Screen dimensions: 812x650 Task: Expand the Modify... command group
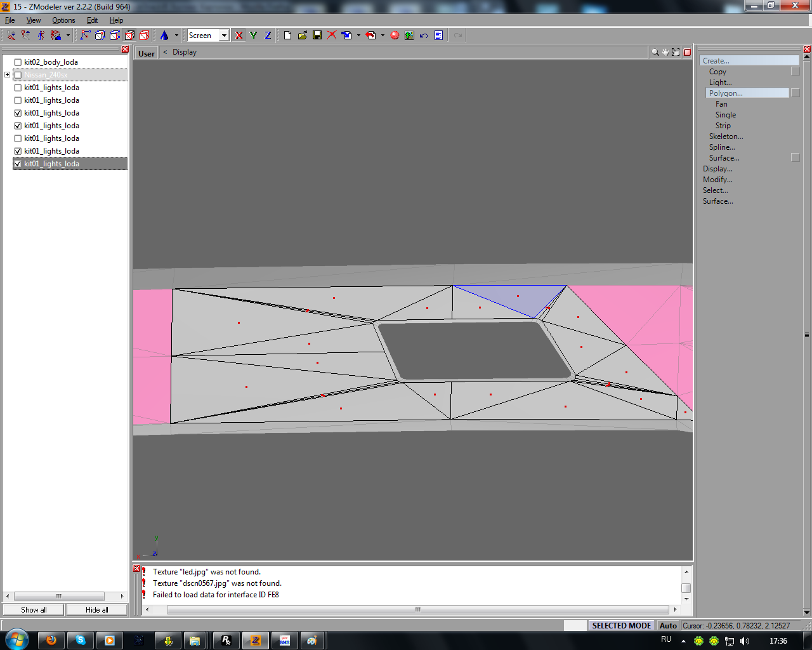coord(717,180)
